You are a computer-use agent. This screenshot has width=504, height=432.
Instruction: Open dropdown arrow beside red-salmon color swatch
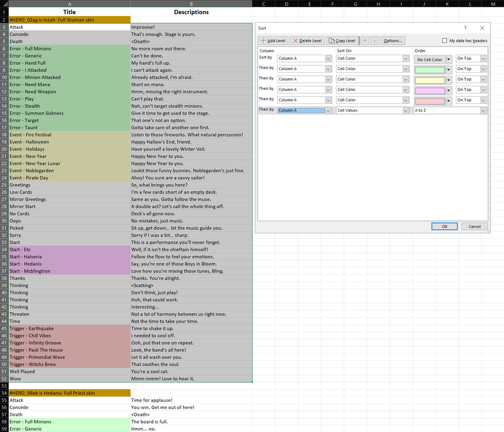449,101
